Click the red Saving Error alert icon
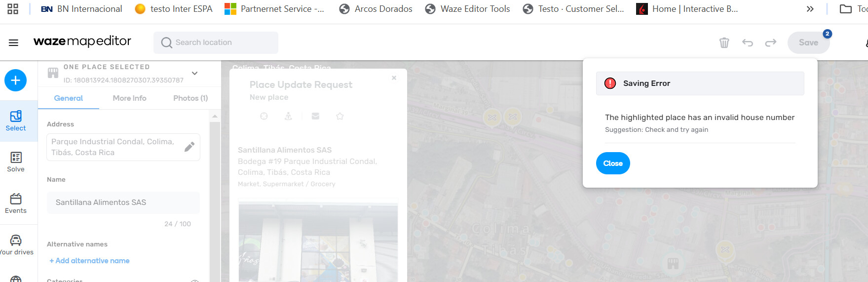Screen dimensions: 868x282 pyautogui.click(x=610, y=83)
